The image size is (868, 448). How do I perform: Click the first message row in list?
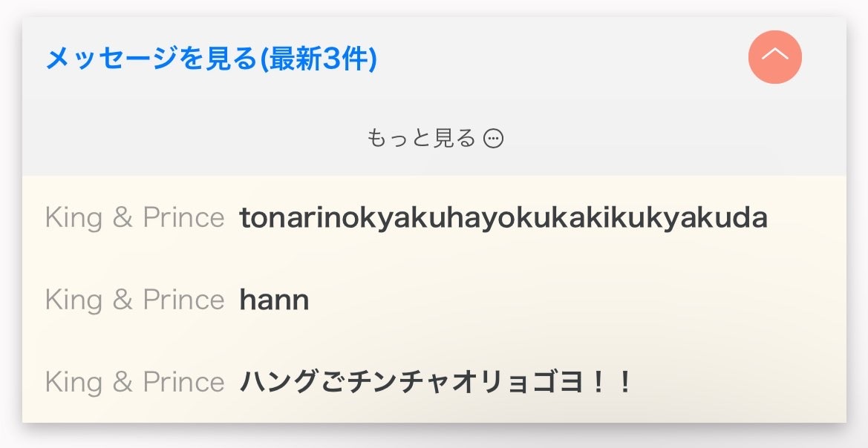[434, 217]
